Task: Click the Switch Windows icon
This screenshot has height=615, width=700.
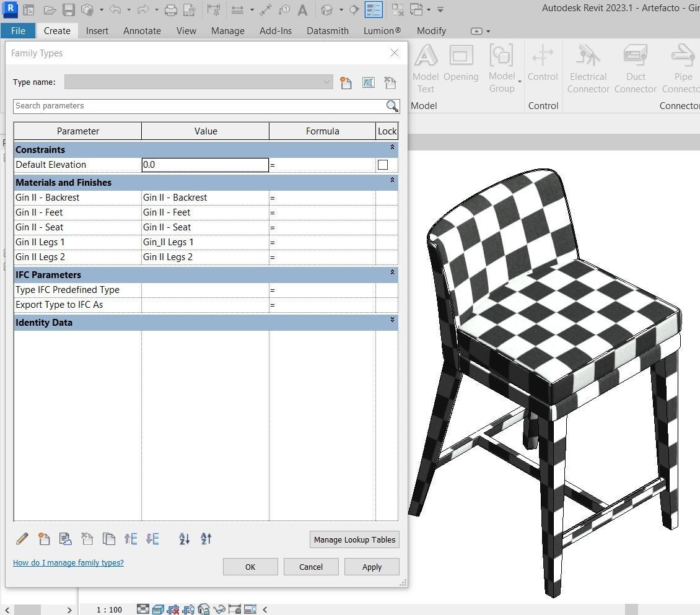Action: pyautogui.click(x=416, y=10)
